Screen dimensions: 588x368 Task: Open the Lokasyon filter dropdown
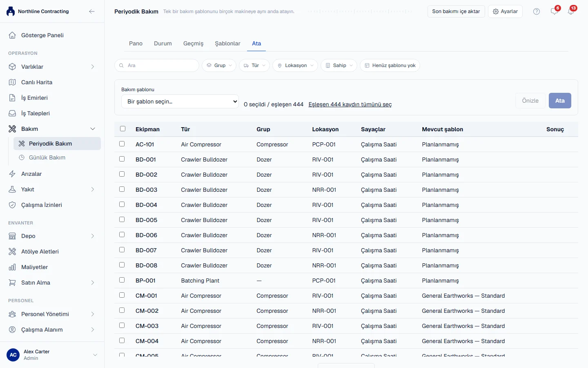(295, 65)
